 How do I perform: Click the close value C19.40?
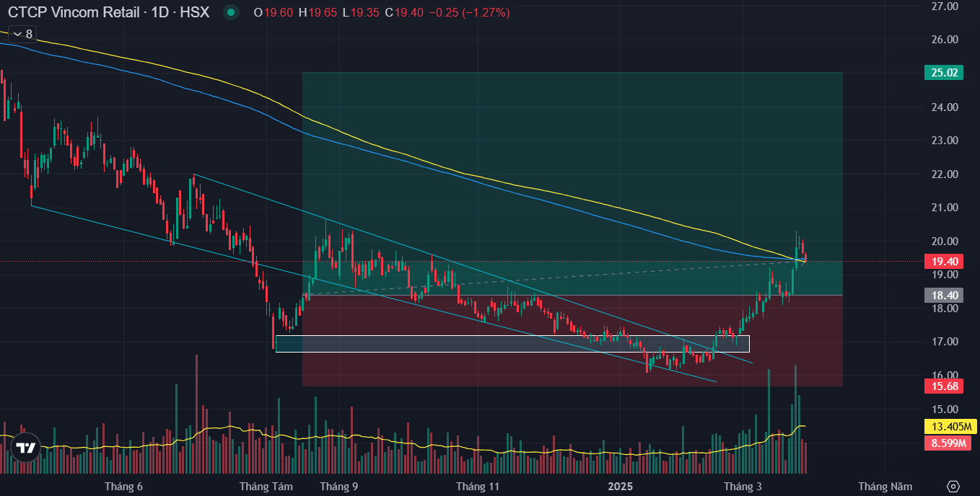point(405,12)
